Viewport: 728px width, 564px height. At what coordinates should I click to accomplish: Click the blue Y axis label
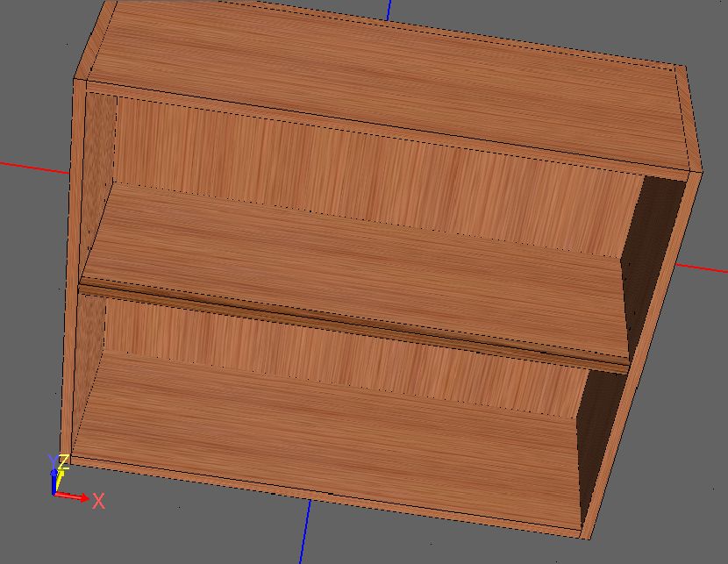[x=53, y=461]
